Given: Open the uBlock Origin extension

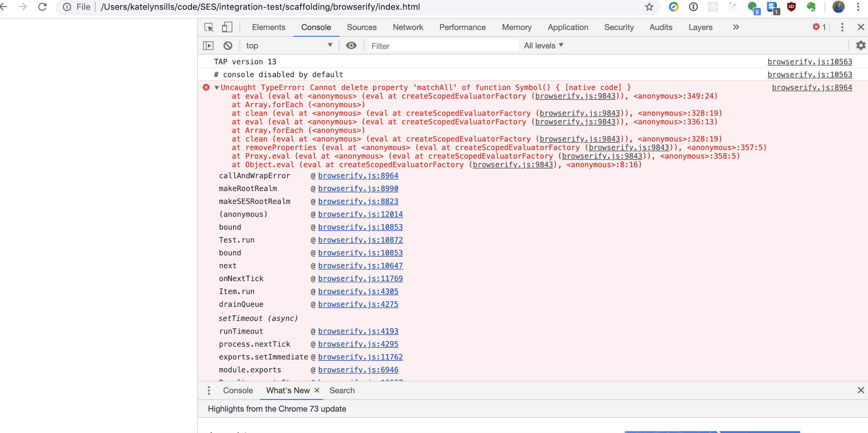Looking at the screenshot, I should (x=791, y=7).
